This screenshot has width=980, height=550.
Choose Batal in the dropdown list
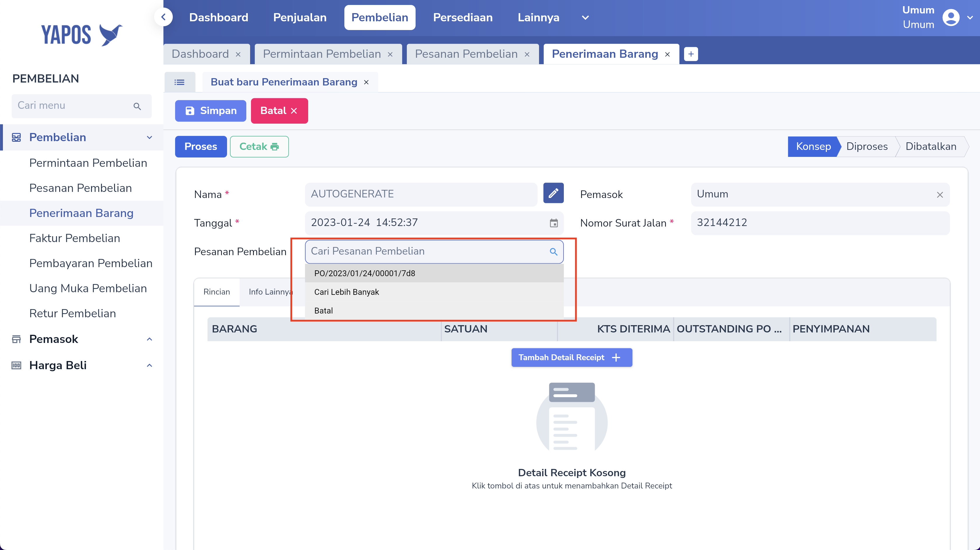tap(434, 311)
